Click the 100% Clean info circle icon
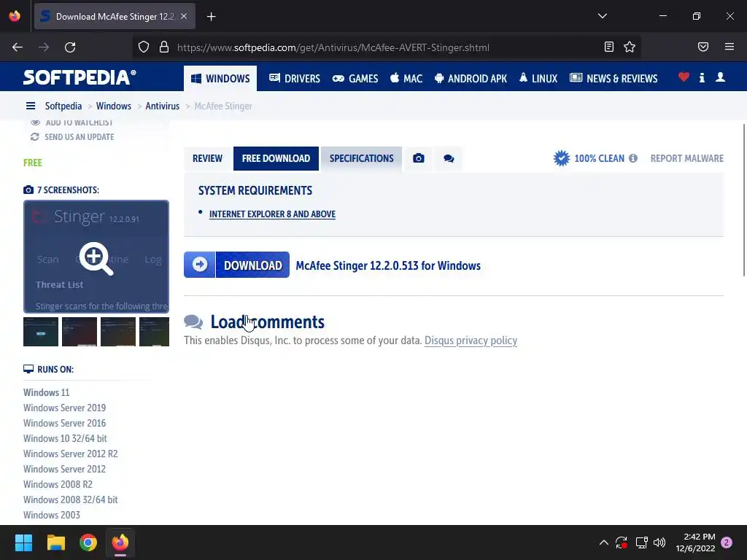Viewport: 747px width, 560px height. point(633,158)
